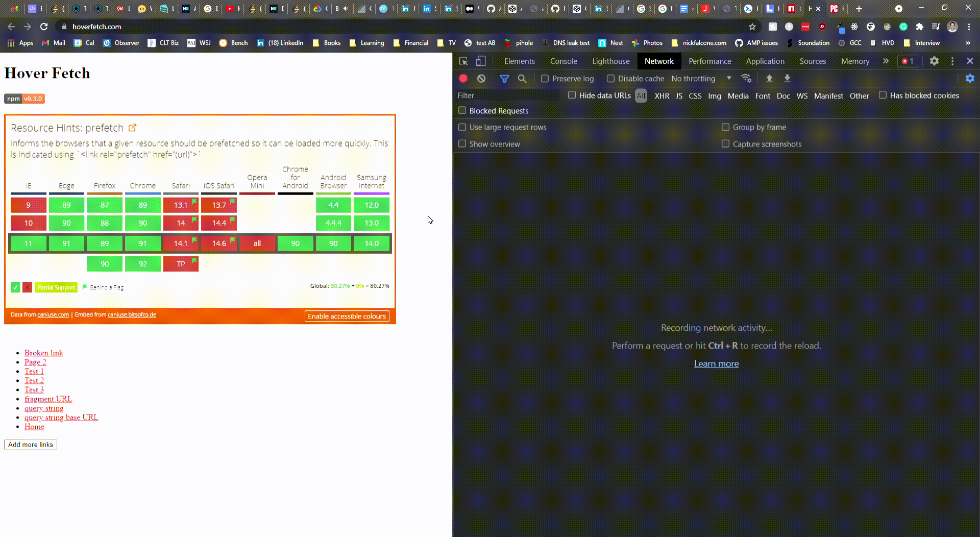Expand more DevTools tabs chevron
Screen dimensions: 980x537
click(x=886, y=61)
